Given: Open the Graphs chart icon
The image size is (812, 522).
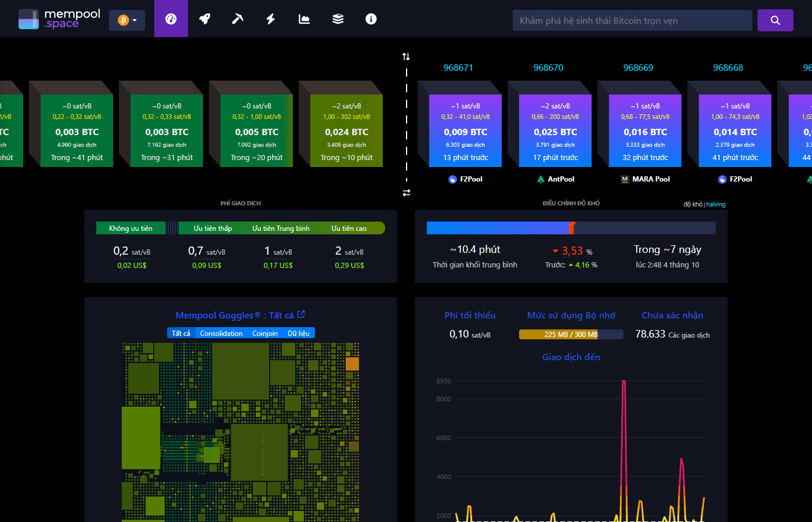Looking at the screenshot, I should coord(304,19).
